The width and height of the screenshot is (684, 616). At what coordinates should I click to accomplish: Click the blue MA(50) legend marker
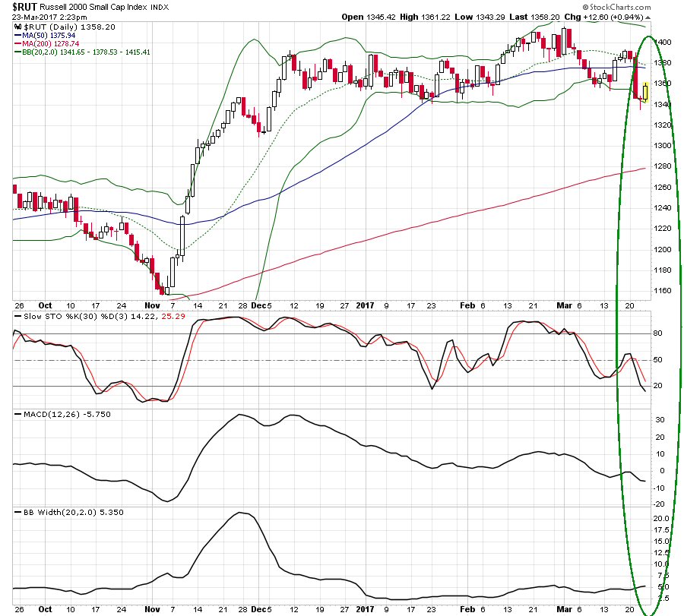[x=16, y=35]
